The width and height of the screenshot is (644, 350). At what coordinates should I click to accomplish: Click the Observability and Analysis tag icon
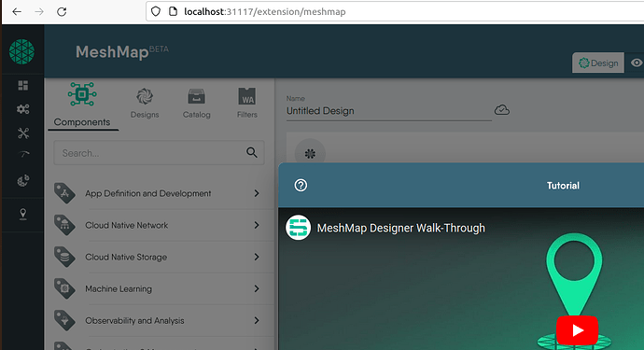coord(64,320)
